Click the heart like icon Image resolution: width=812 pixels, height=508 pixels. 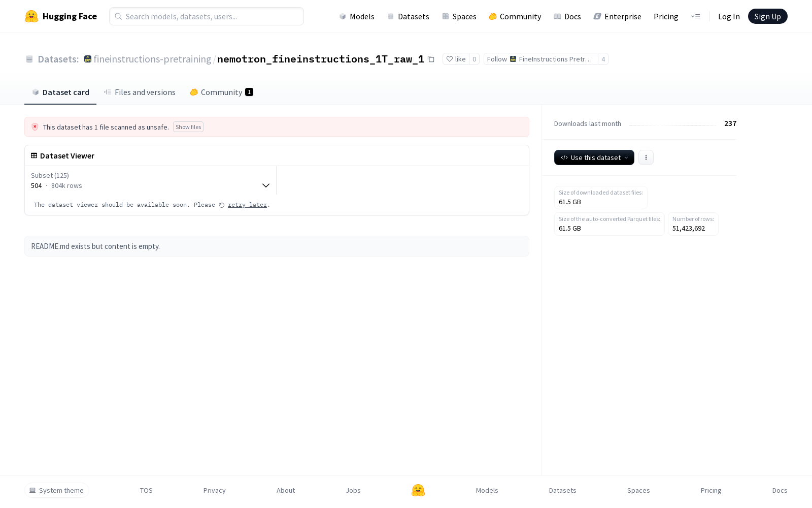click(449, 59)
